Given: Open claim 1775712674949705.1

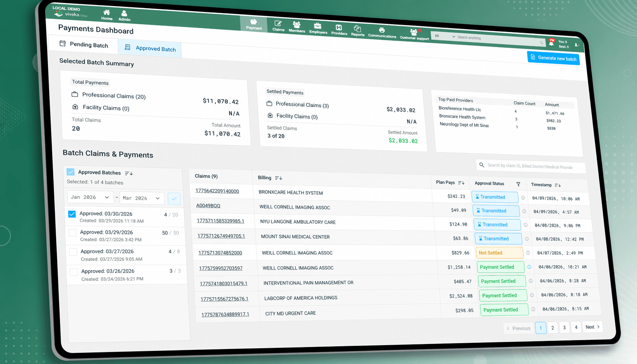Looking at the screenshot, I should point(221,236).
